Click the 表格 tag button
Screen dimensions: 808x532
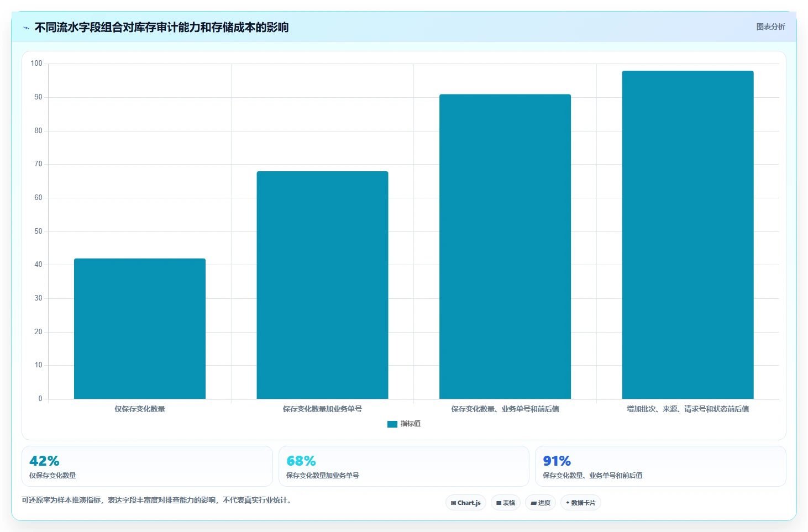point(506,503)
